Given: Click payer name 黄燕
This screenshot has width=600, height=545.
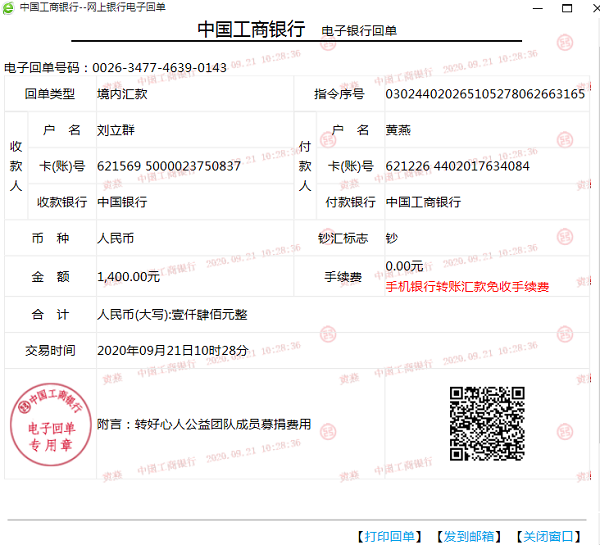Looking at the screenshot, I should 398,130.
